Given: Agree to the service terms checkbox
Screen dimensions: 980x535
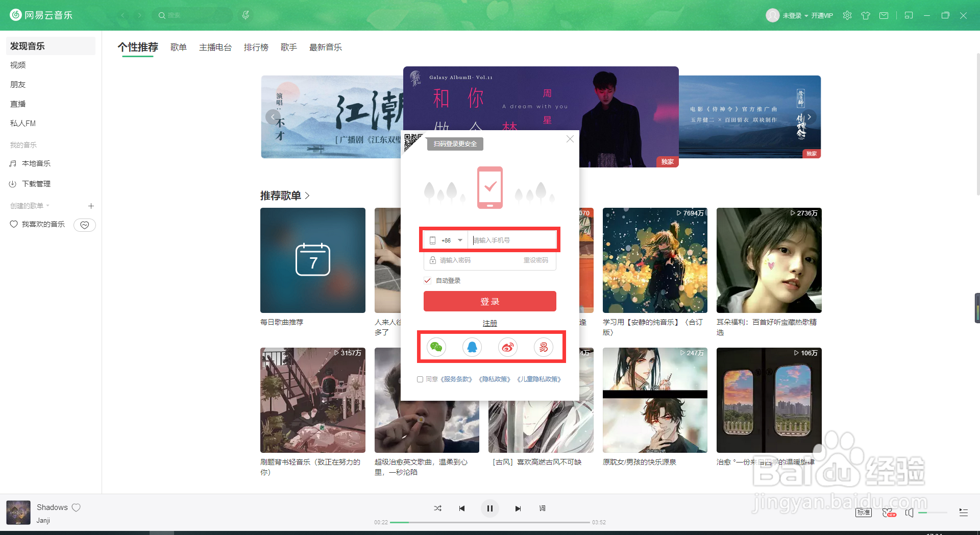Looking at the screenshot, I should pos(420,379).
